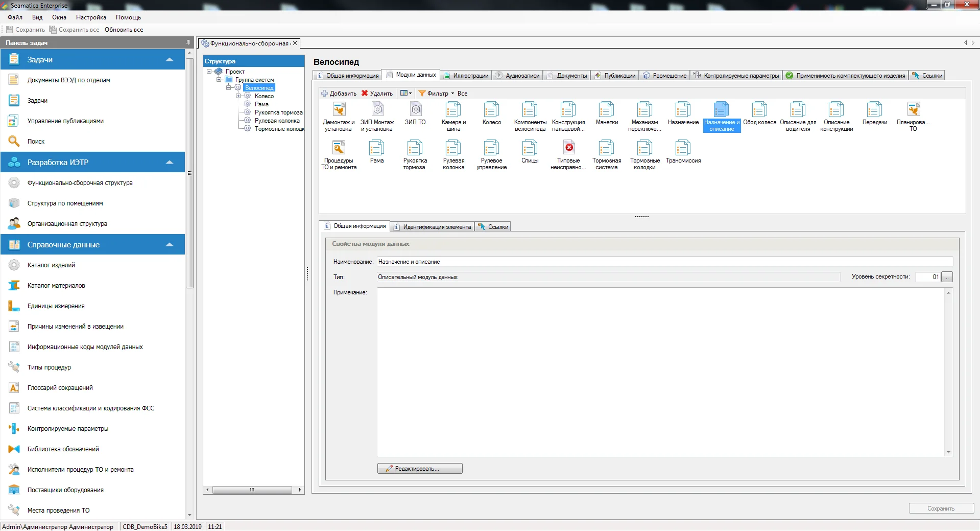Open the Тормозная система module
Viewport: 980px width, 531px height.
(607, 155)
